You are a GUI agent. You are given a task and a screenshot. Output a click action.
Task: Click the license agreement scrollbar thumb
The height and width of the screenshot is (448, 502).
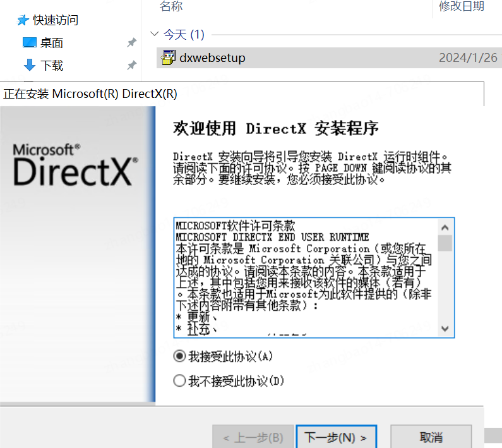pyautogui.click(x=445, y=243)
